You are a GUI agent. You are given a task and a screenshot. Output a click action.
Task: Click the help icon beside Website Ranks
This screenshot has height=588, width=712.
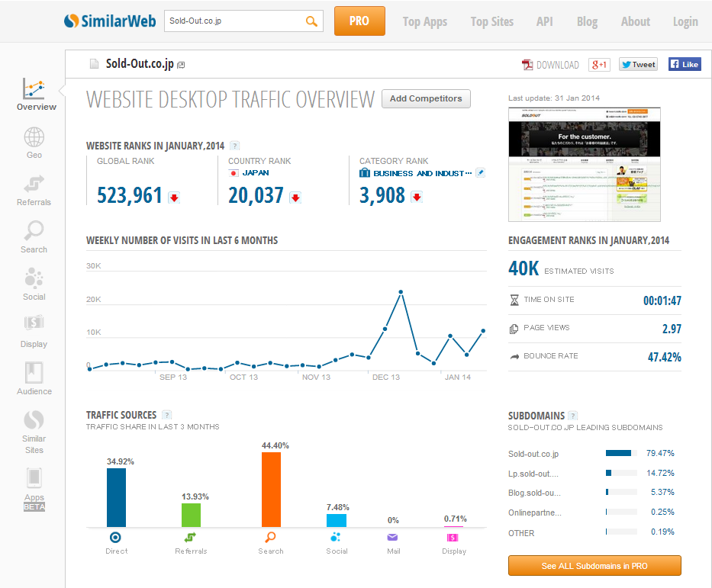coord(235,146)
